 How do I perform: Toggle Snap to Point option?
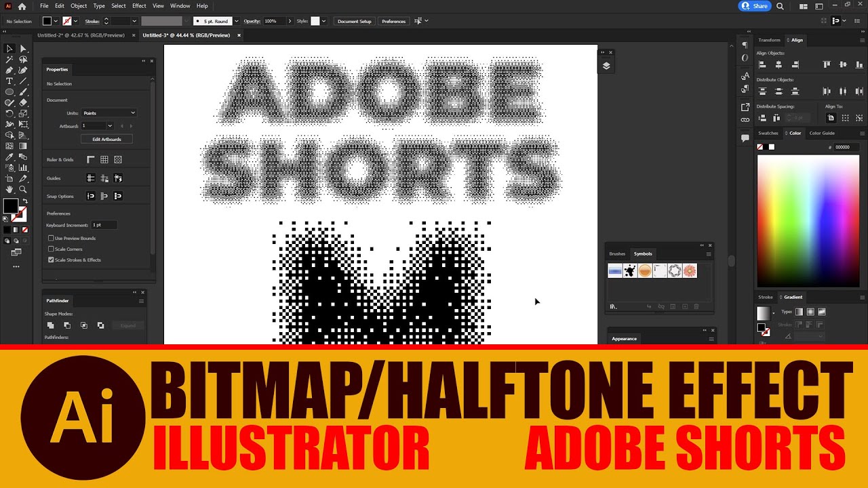click(91, 196)
